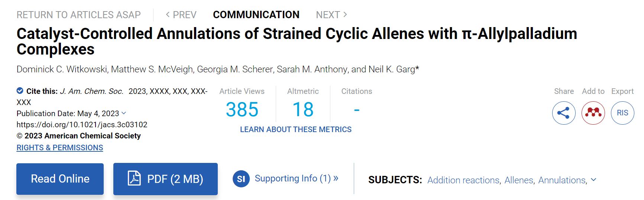The image size is (644, 200).
Task: Go to next article with NEXT
Action: pyautogui.click(x=331, y=15)
